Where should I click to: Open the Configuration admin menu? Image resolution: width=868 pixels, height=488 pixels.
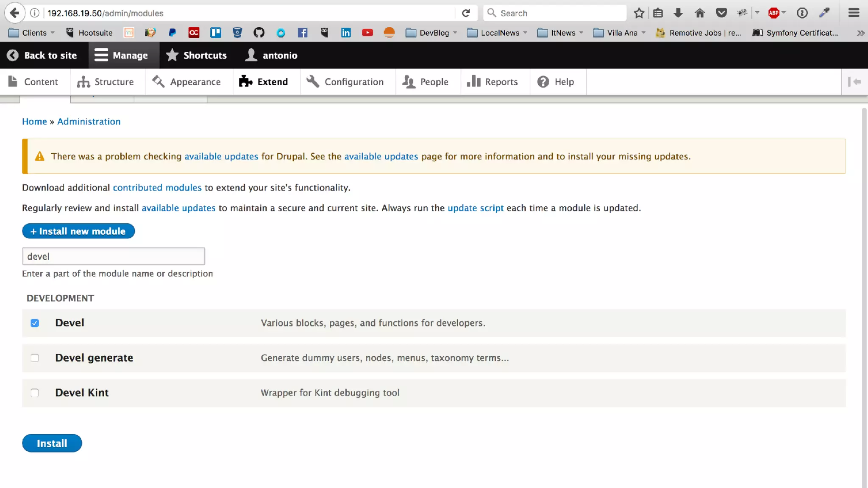point(345,82)
